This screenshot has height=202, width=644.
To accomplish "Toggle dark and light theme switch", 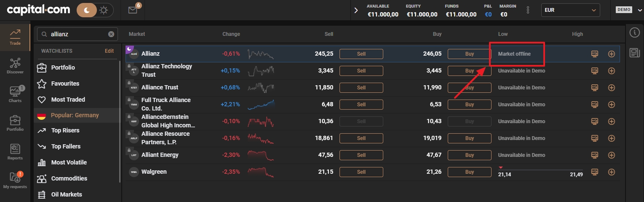I will [x=95, y=10].
